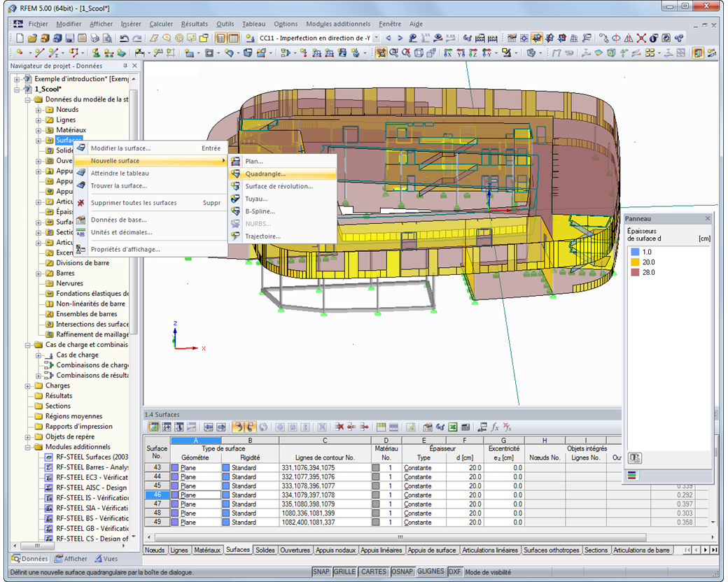Toggle SNAP mode in status bar
The image size is (728, 582).
pyautogui.click(x=321, y=572)
